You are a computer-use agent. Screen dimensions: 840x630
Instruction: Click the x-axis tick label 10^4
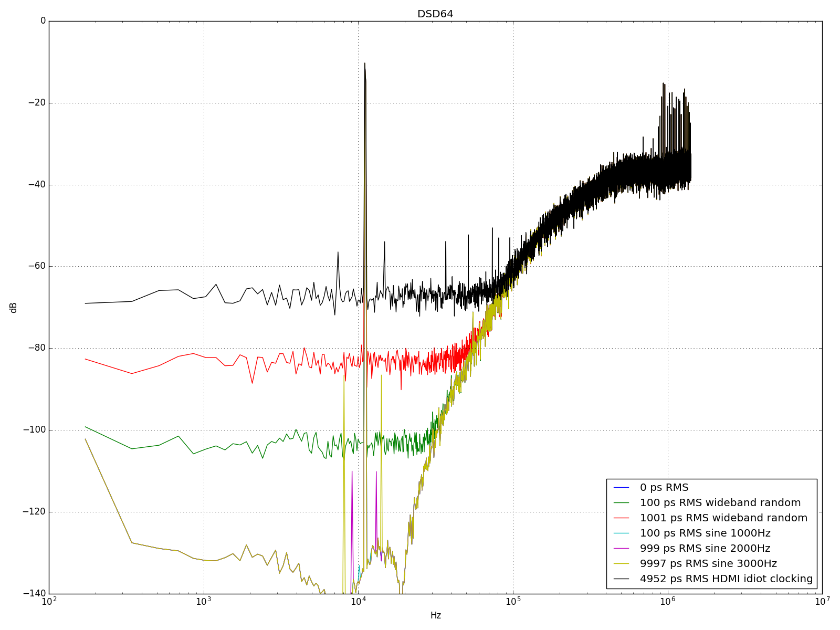pos(358,602)
